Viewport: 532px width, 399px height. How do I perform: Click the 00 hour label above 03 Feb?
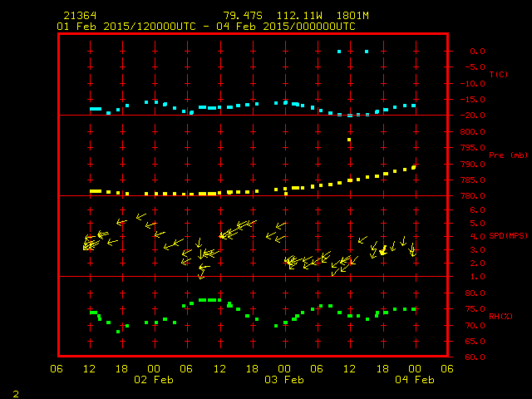tap(284, 369)
